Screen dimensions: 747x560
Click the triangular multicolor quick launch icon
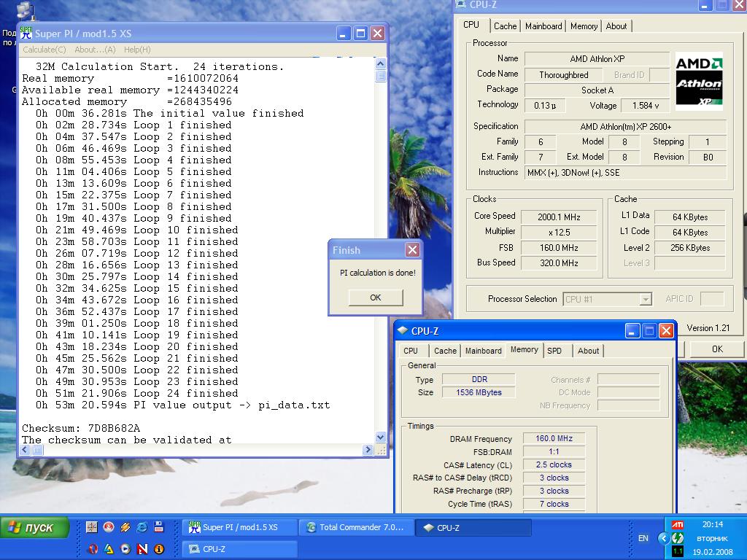tap(109, 549)
